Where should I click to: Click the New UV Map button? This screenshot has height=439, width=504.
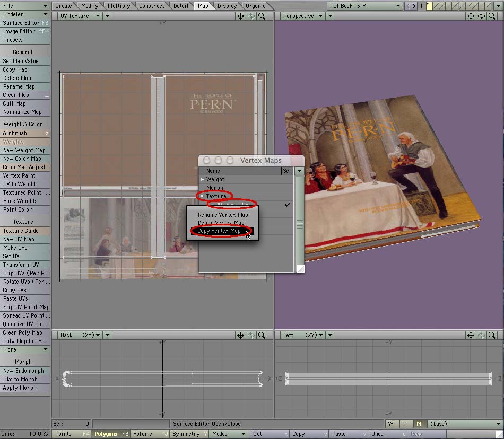[25, 239]
